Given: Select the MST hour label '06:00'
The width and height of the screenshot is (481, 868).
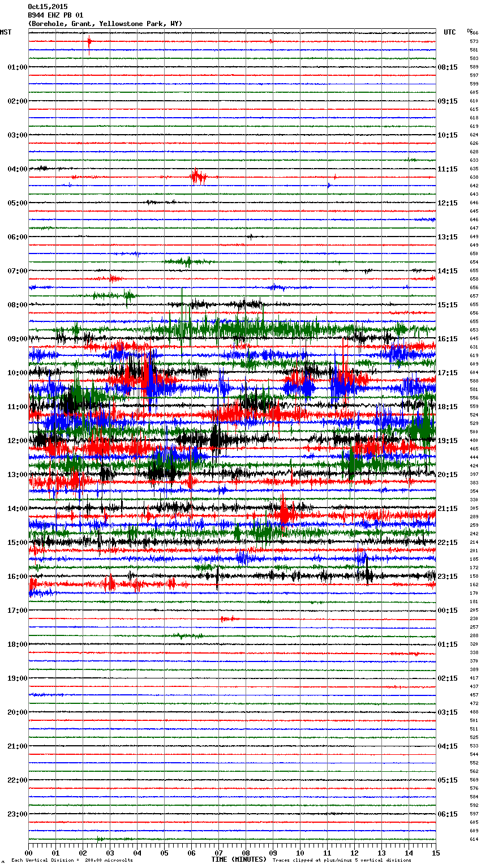Looking at the screenshot, I should 18,237.
